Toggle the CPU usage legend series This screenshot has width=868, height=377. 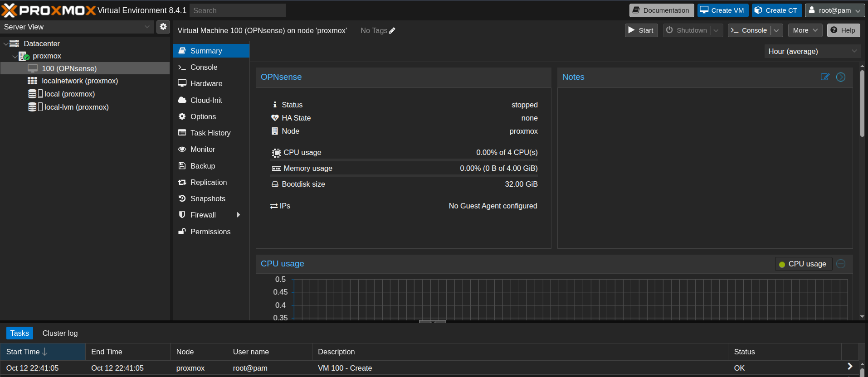pos(803,264)
